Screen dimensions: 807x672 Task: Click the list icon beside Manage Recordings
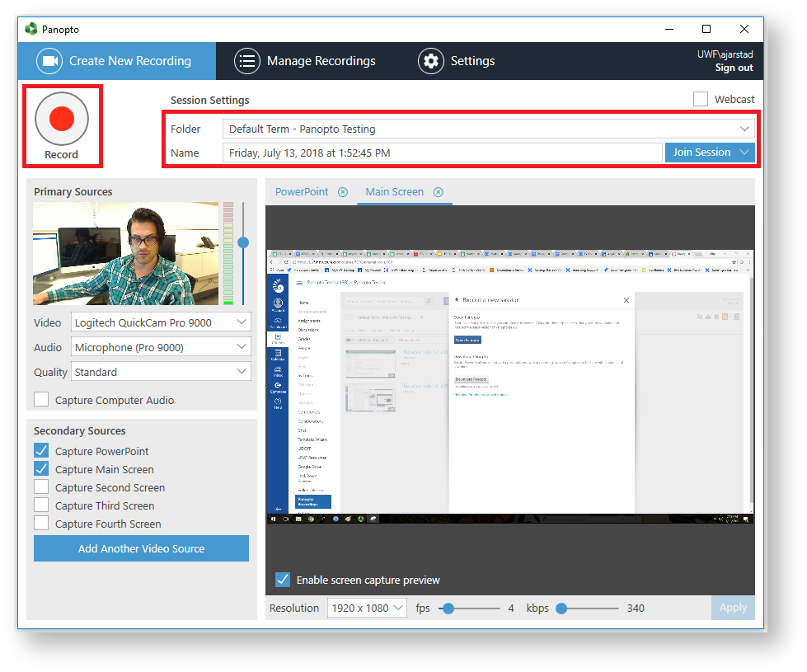click(247, 61)
